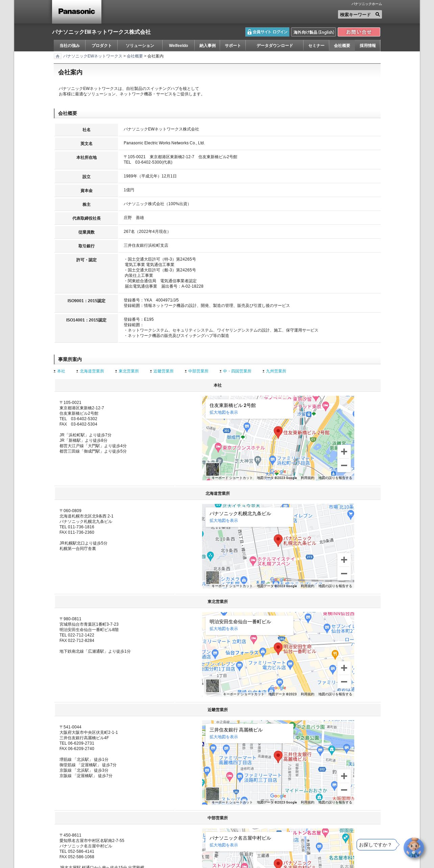Zoom out on the 東北営業所 map
434x868 pixels.
pyautogui.click(x=344, y=682)
